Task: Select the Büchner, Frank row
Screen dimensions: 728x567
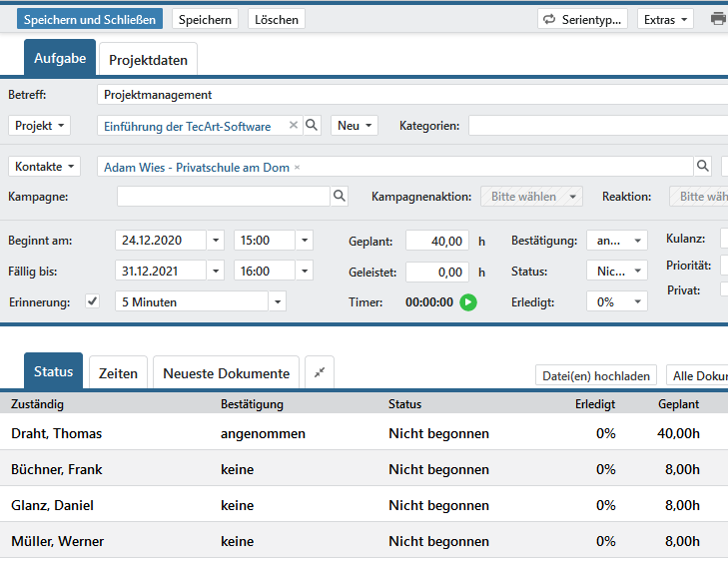Action: click(364, 469)
